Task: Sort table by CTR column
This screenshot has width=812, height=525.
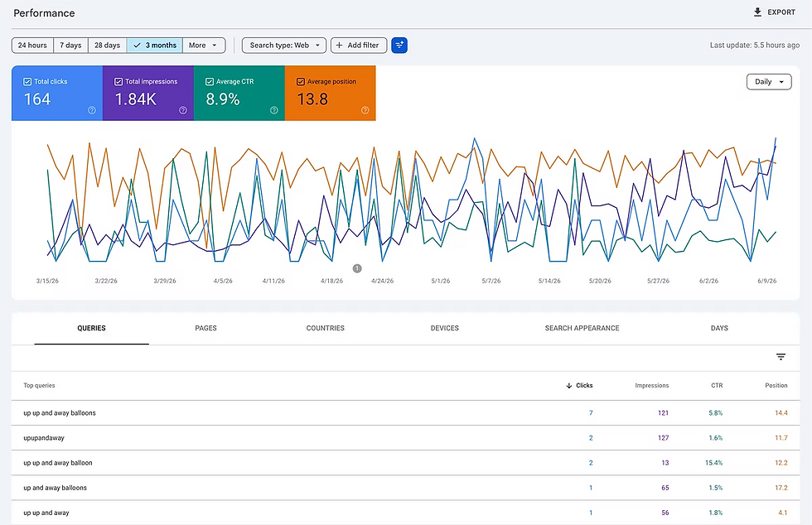Action: [x=717, y=385]
